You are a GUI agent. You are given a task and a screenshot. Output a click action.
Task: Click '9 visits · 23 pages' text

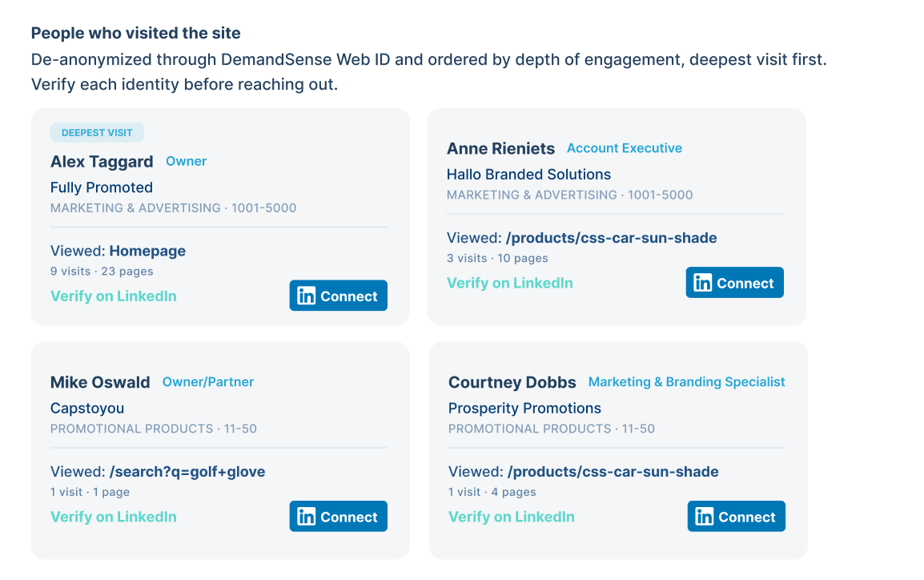click(102, 271)
